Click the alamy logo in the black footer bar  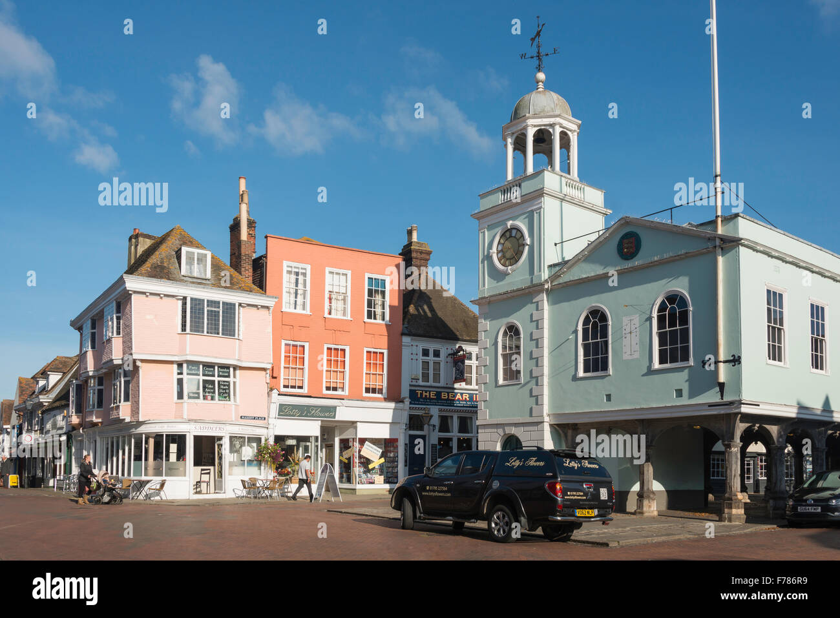65,588
